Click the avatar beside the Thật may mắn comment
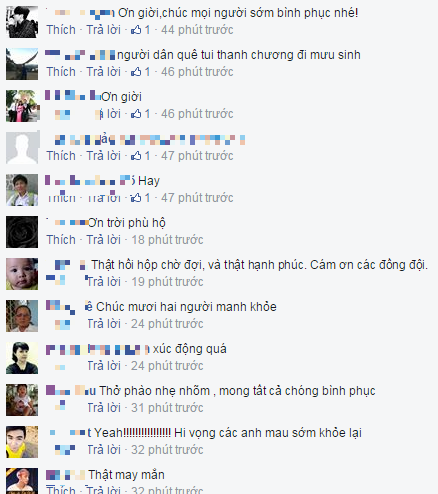Image resolution: width=438 pixels, height=494 pixels. tap(22, 481)
